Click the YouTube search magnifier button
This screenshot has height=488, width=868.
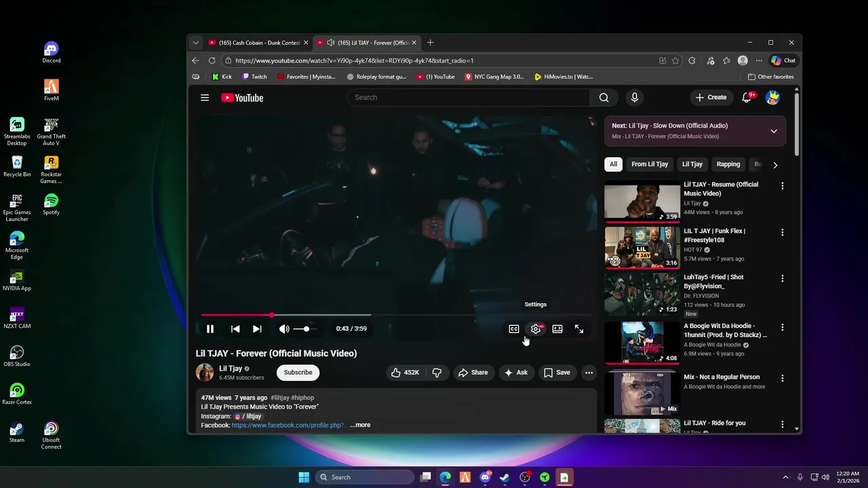pyautogui.click(x=604, y=98)
